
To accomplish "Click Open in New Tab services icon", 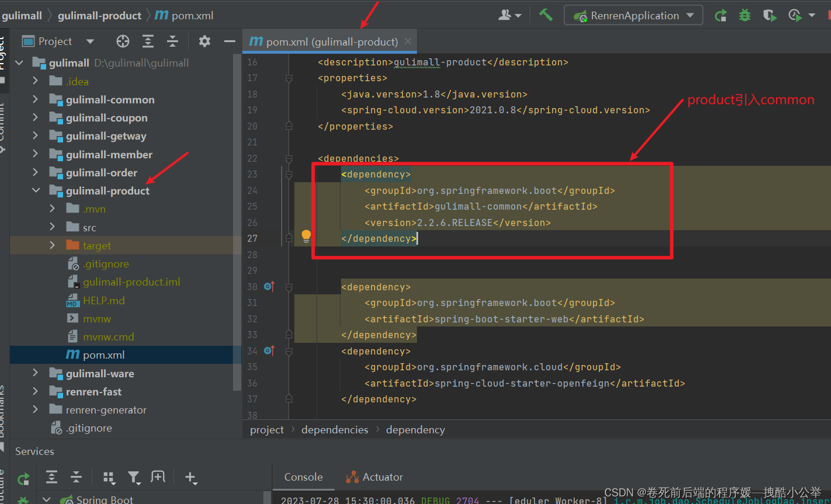I will (158, 477).
